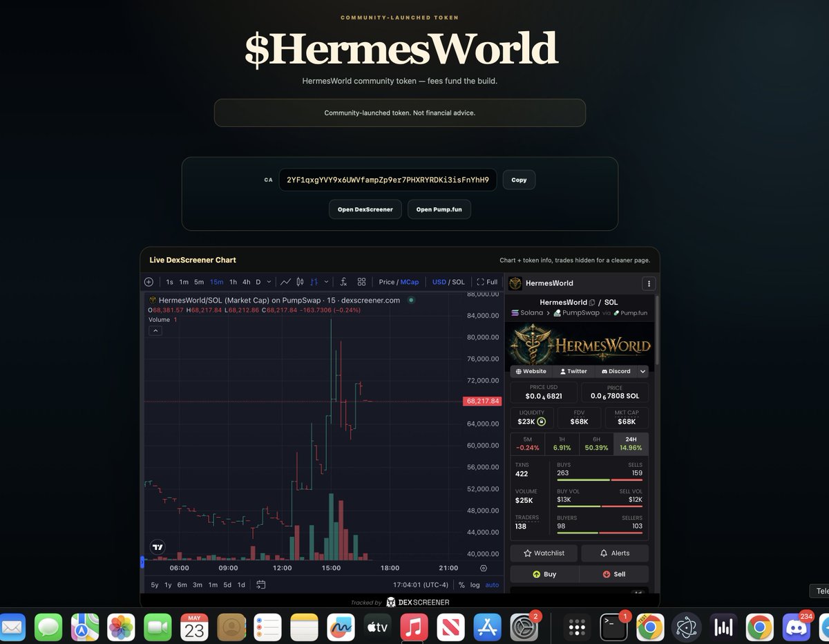Click Open Pump.fun button
The image size is (829, 644).
[x=439, y=209]
